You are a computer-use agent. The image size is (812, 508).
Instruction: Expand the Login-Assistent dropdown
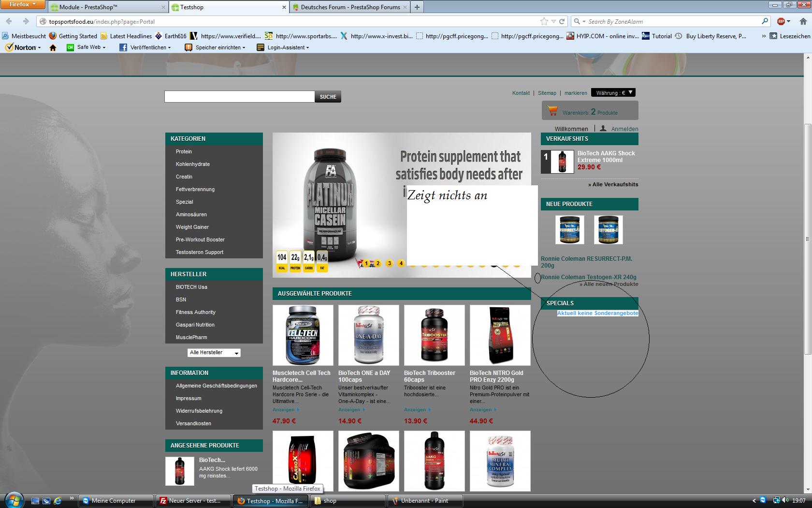pyautogui.click(x=307, y=47)
